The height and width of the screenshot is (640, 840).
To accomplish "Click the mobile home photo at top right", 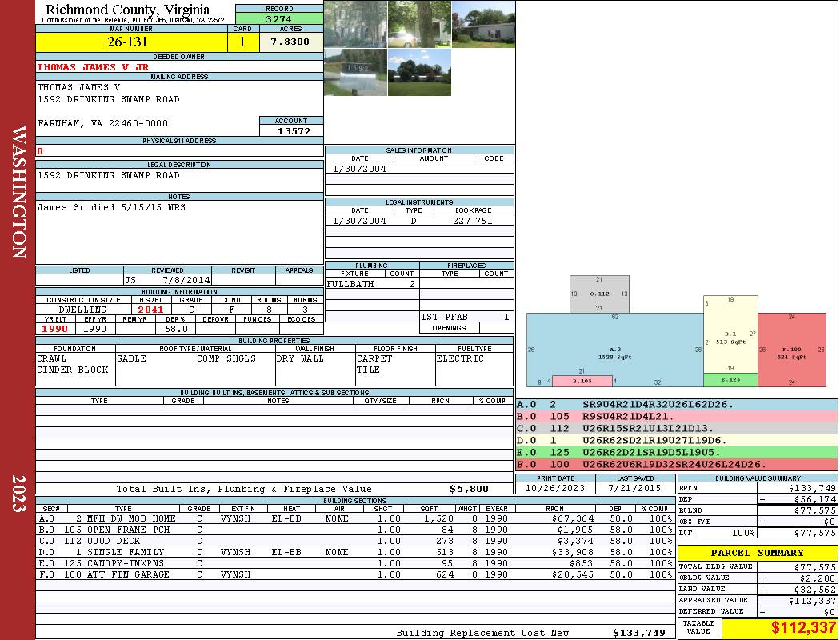I will click(x=483, y=24).
